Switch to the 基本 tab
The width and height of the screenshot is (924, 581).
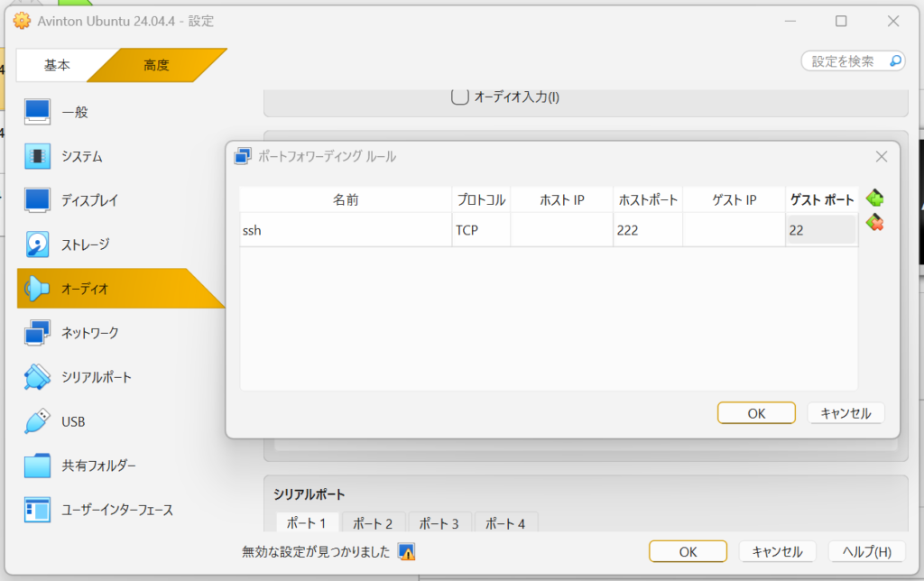tap(57, 65)
